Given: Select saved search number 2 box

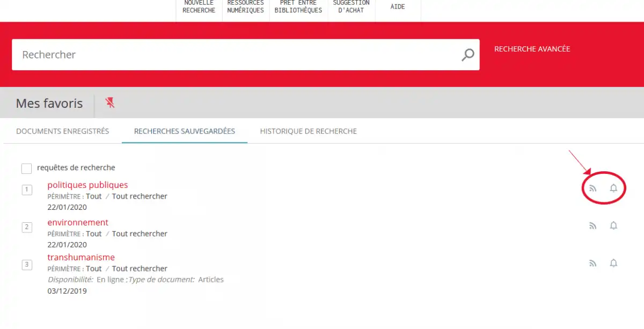Looking at the screenshot, I should 27,227.
